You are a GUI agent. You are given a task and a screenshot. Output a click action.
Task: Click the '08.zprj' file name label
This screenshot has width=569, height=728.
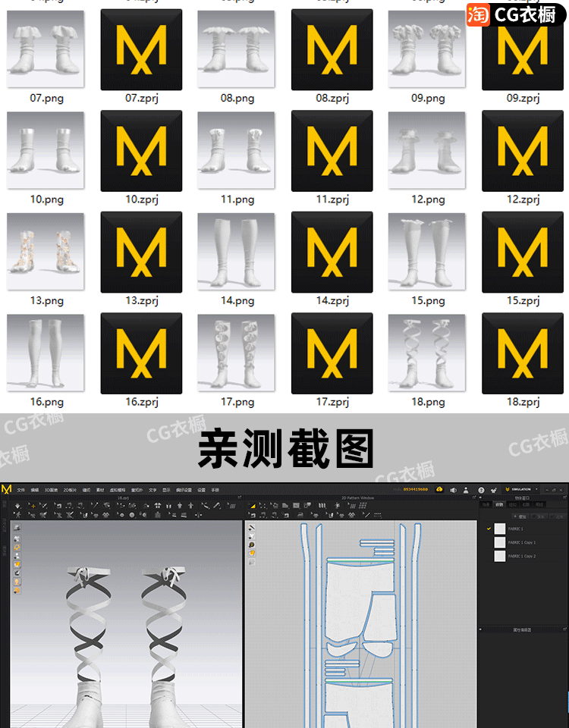point(332,99)
